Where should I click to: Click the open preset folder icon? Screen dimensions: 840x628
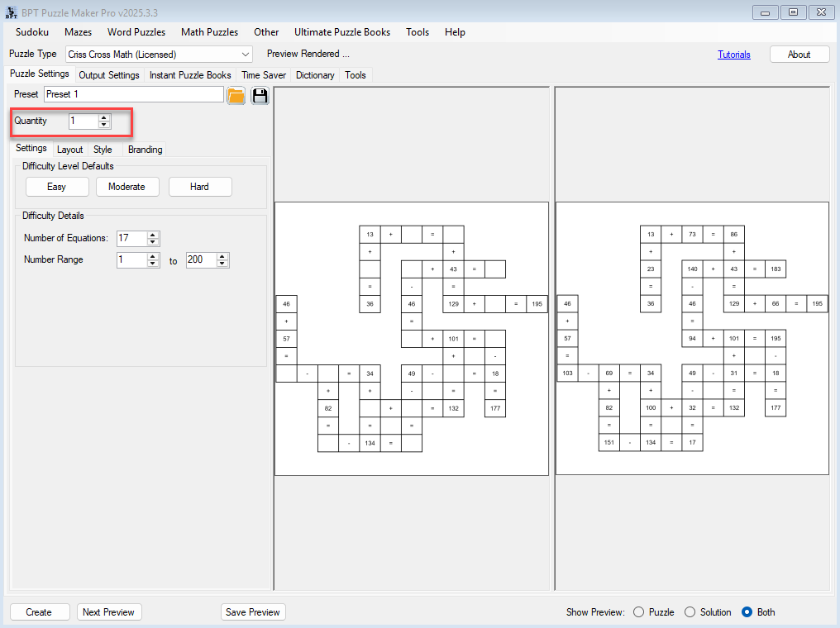point(236,95)
